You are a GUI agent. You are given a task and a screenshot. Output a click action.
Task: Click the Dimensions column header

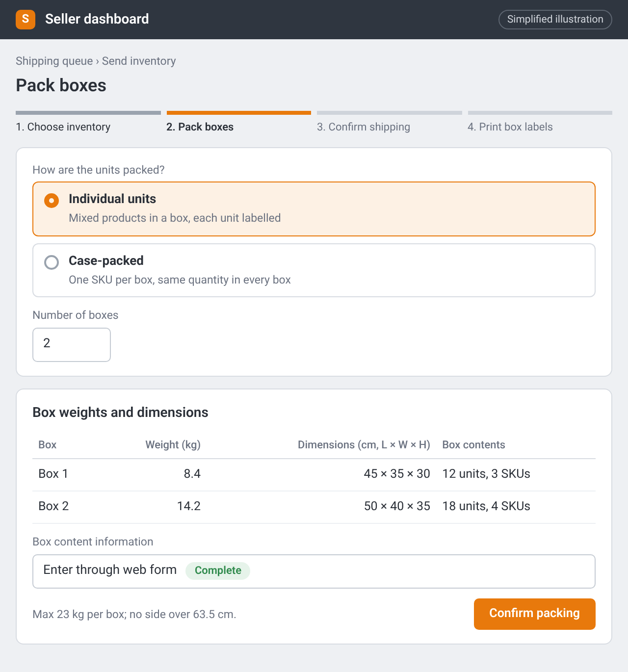[364, 445]
